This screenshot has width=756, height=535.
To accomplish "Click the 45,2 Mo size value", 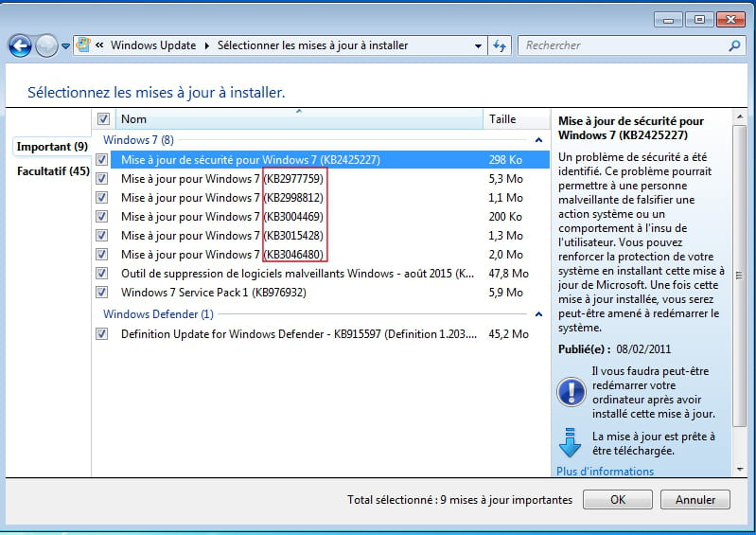I will pyautogui.click(x=508, y=334).
